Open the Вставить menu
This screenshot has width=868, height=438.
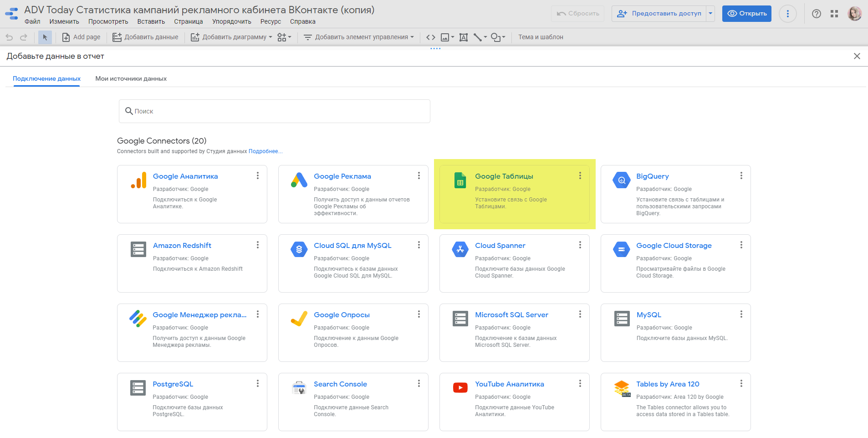click(151, 21)
